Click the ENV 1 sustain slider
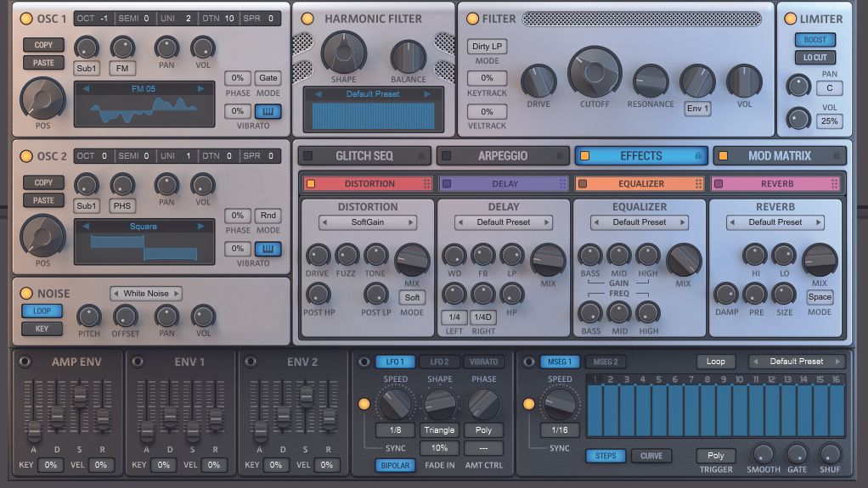868x488 pixels. pos(192,430)
